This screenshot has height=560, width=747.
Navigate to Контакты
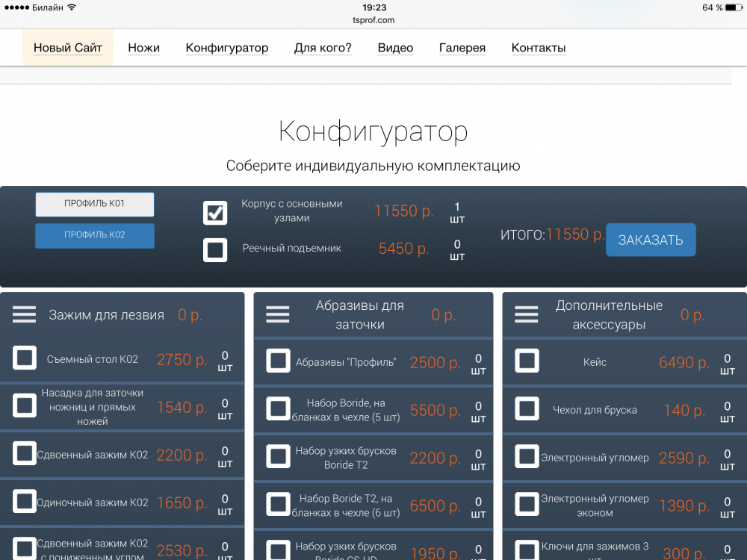pyautogui.click(x=538, y=48)
